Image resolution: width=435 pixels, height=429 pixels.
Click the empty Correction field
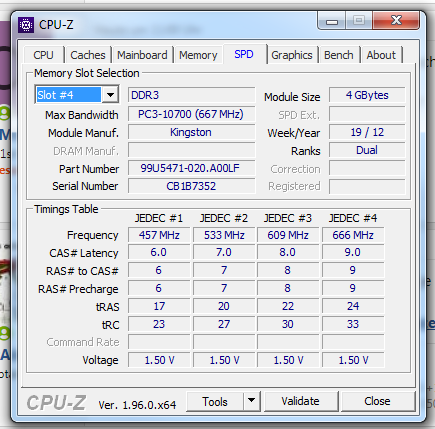(367, 168)
